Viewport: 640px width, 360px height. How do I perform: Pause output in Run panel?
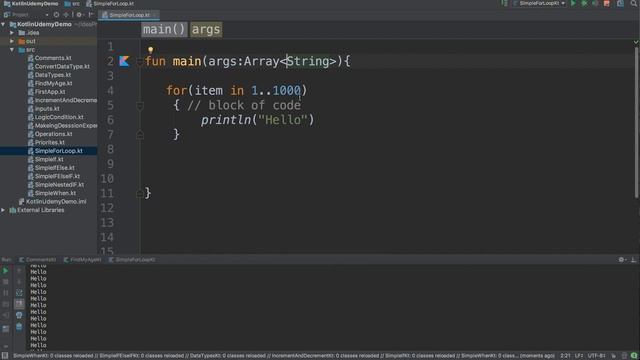coord(5,293)
